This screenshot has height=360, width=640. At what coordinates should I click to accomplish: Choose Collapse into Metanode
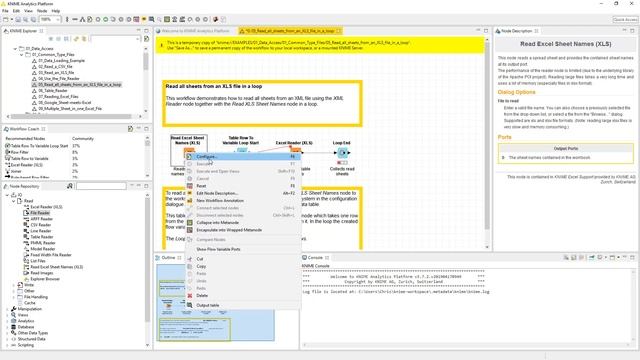243,222
